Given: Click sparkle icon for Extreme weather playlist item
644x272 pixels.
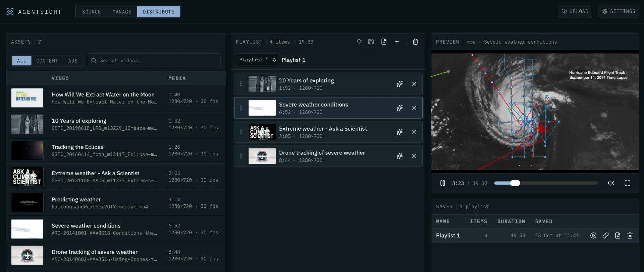Looking at the screenshot, I should (x=399, y=132).
